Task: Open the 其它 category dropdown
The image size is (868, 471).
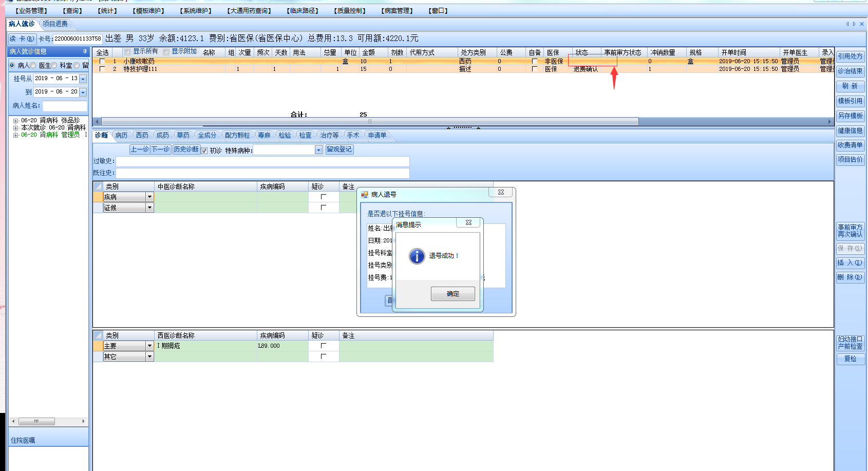Action: (x=149, y=356)
